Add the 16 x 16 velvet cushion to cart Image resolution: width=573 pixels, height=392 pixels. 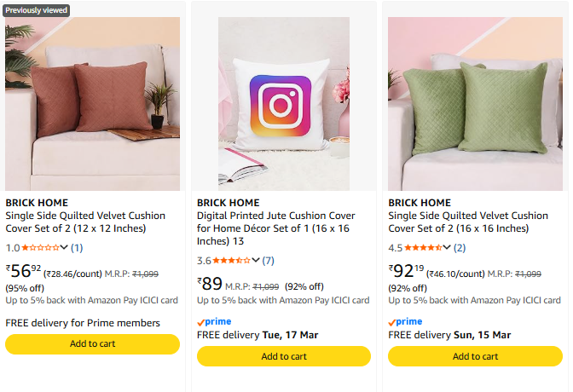pyautogui.click(x=475, y=356)
